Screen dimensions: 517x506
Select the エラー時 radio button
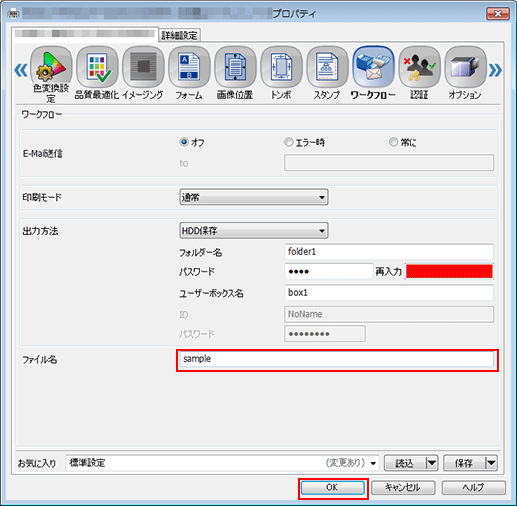coord(288,142)
